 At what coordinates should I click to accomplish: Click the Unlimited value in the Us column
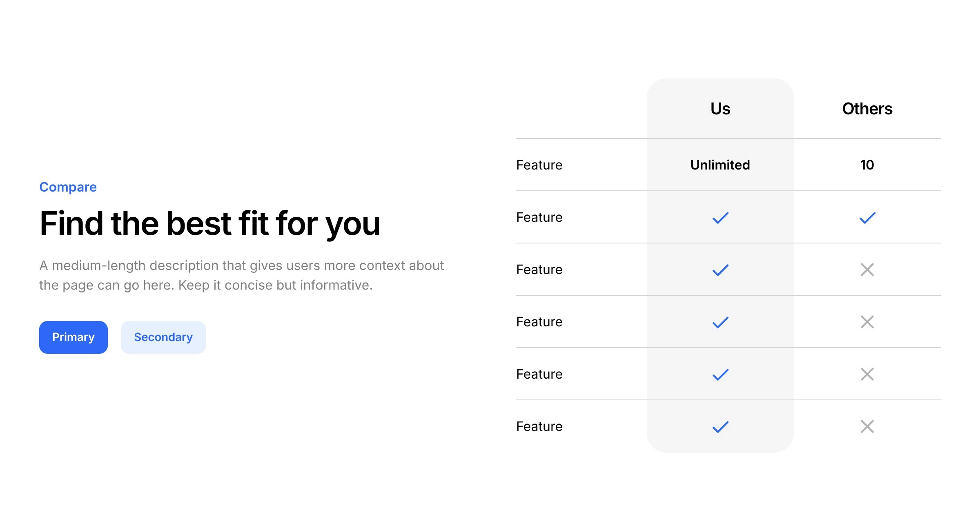pyautogui.click(x=720, y=165)
